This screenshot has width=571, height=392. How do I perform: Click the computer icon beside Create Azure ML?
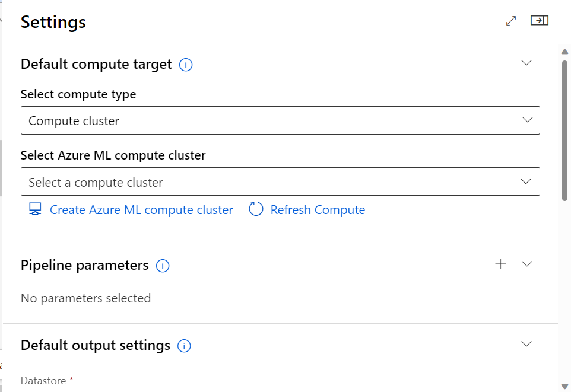pyautogui.click(x=35, y=209)
